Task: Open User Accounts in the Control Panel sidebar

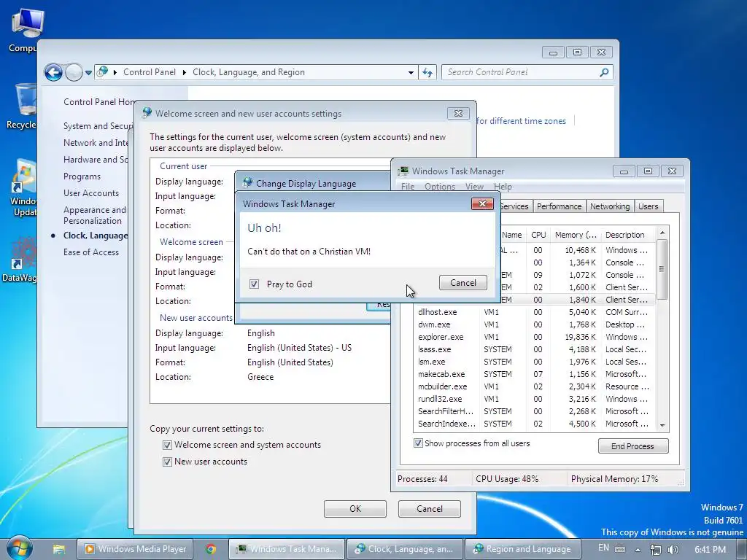Action: pos(91,192)
